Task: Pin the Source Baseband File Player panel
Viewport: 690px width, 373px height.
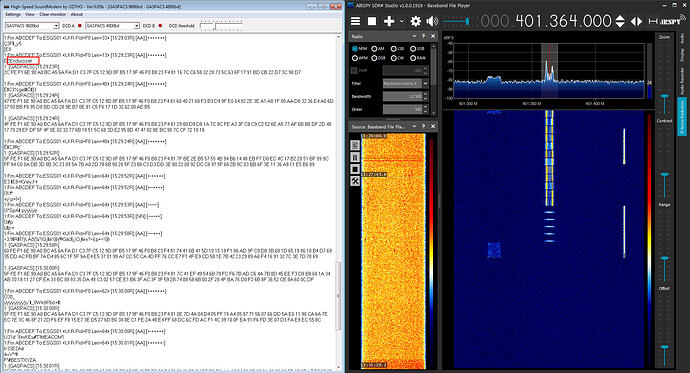Action: (x=424, y=126)
